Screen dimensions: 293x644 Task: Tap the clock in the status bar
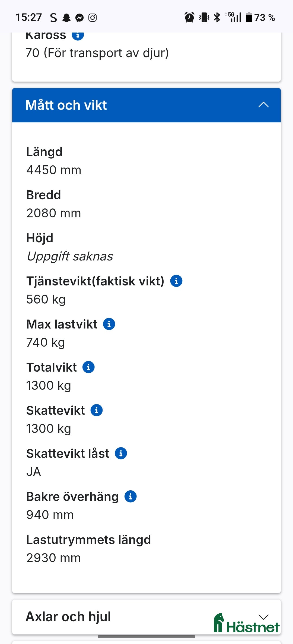(28, 17)
